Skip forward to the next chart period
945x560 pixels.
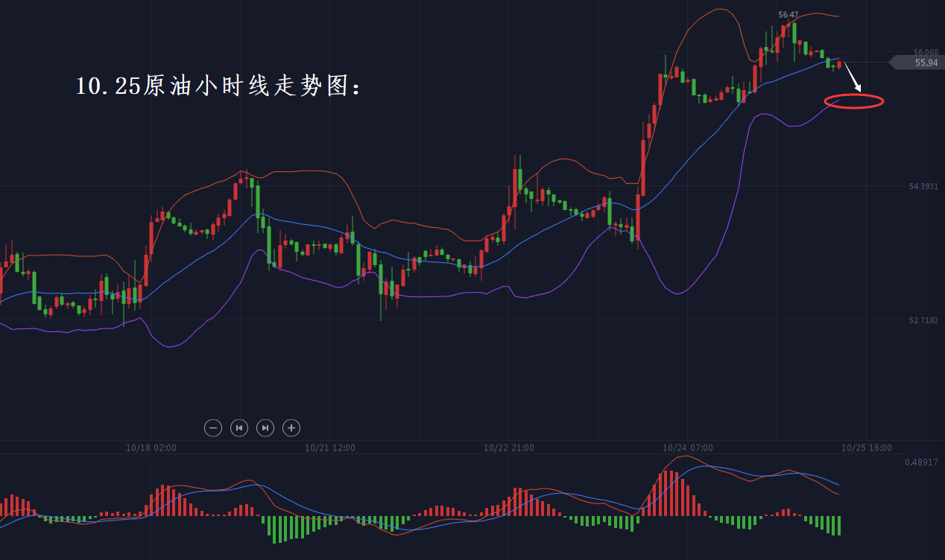[265, 427]
